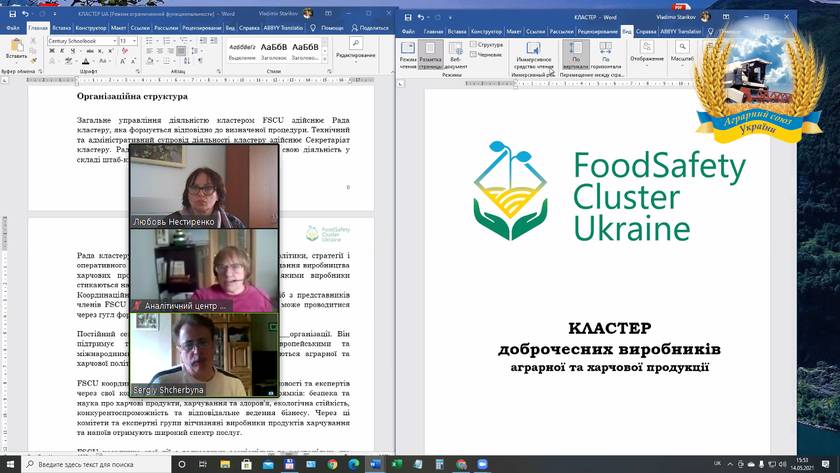Switch to Главная tab in right window
840x473 pixels.
click(x=433, y=32)
